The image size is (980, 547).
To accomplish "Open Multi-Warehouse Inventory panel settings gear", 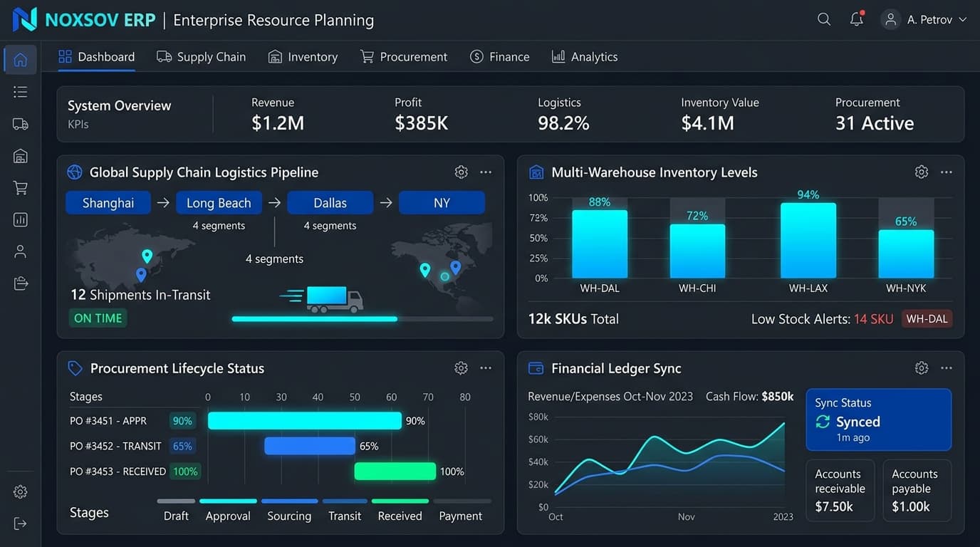I will (922, 172).
